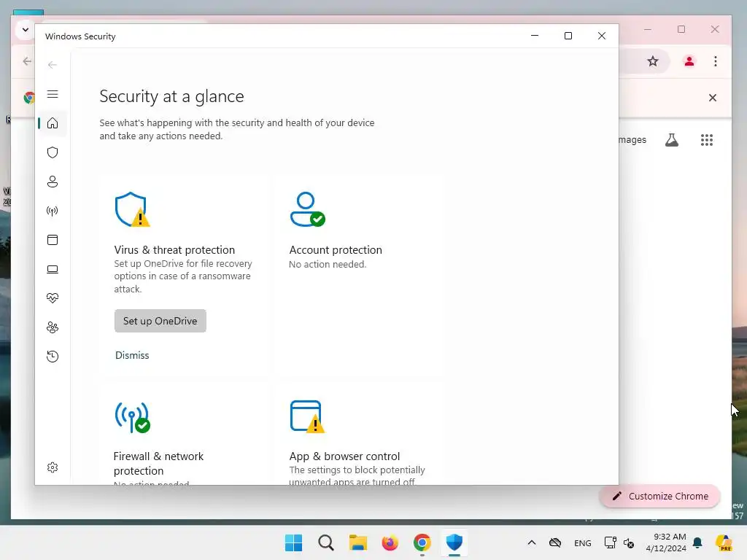Open Chrome profile avatar icon

click(689, 61)
